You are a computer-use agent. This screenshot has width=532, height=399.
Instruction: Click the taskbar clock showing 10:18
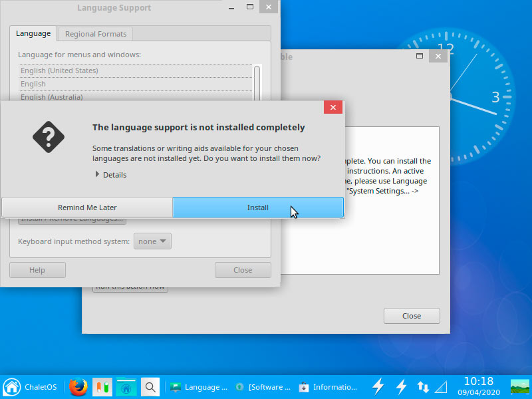478,386
